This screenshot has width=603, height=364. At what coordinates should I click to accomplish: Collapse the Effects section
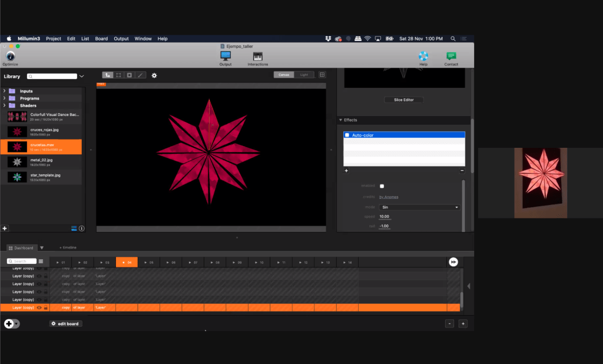[341, 120]
